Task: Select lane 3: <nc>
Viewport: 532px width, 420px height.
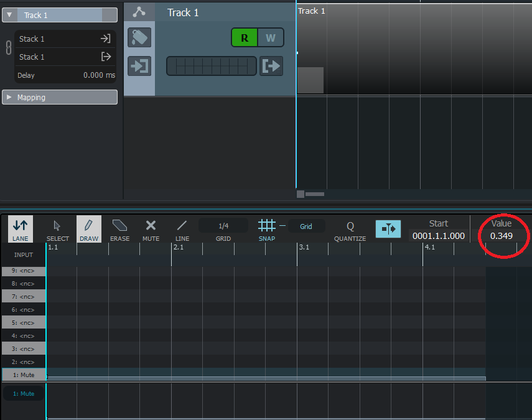Action: pyautogui.click(x=24, y=349)
